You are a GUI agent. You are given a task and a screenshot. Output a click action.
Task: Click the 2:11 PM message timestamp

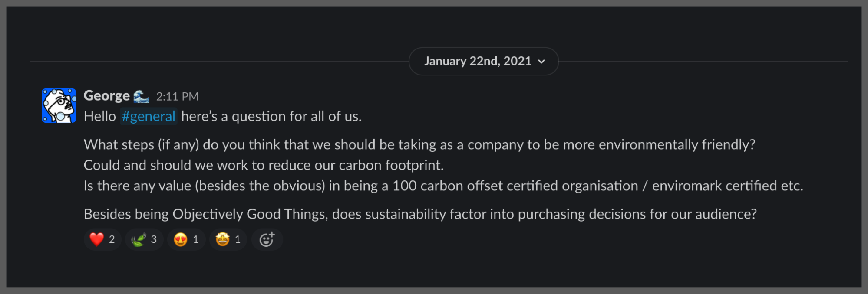(x=177, y=96)
